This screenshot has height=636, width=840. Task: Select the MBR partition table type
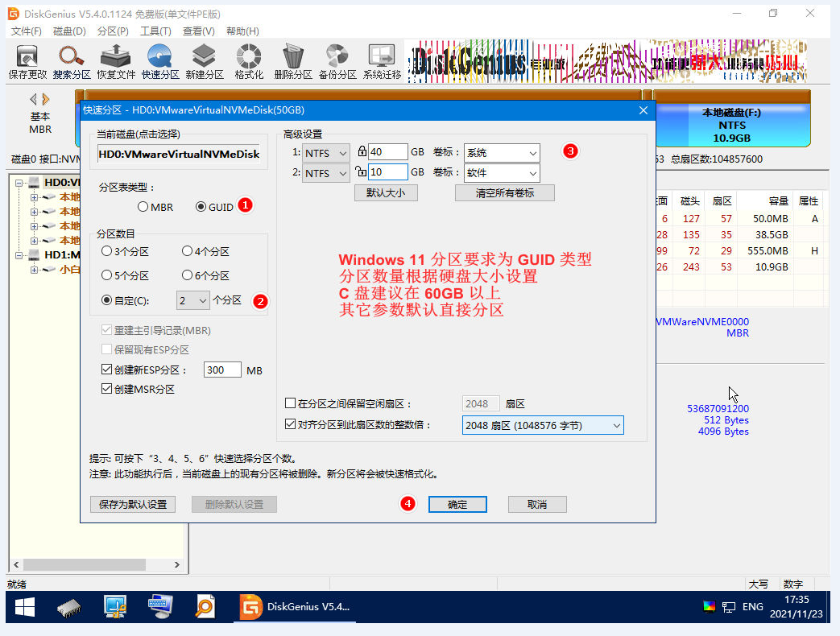click(143, 207)
